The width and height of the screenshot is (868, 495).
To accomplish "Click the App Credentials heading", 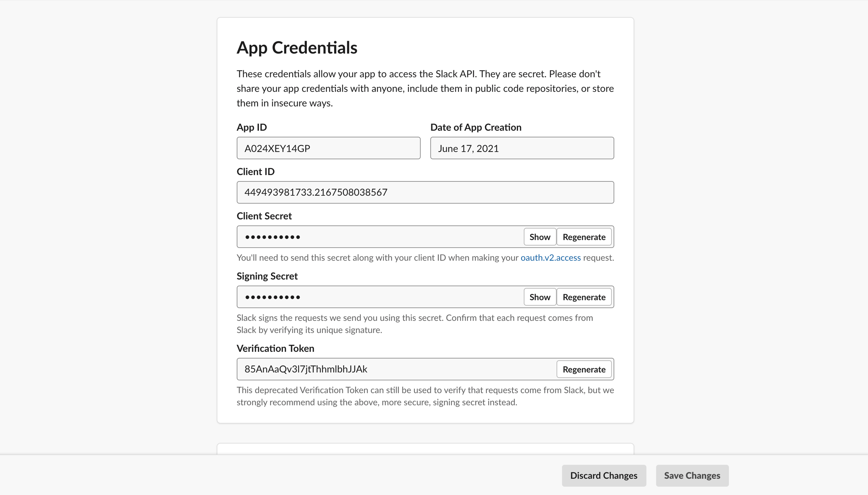I will coord(297,47).
